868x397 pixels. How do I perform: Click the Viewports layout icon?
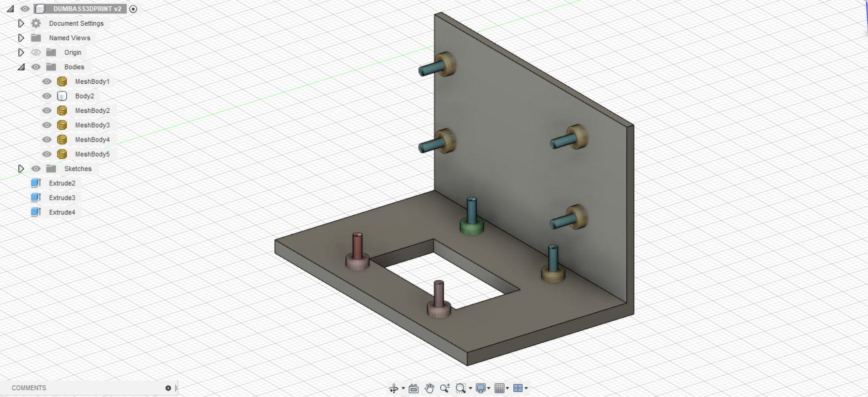(x=518, y=388)
